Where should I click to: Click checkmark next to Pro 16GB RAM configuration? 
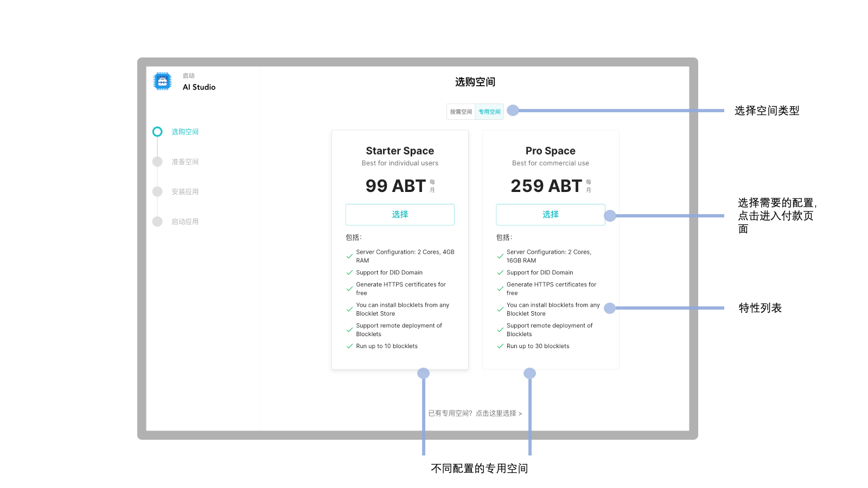point(500,256)
